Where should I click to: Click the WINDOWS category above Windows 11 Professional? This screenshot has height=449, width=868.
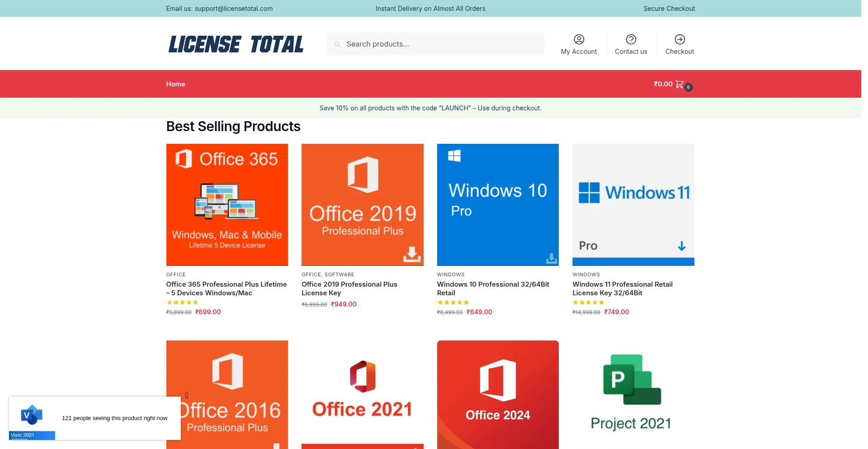[586, 274]
